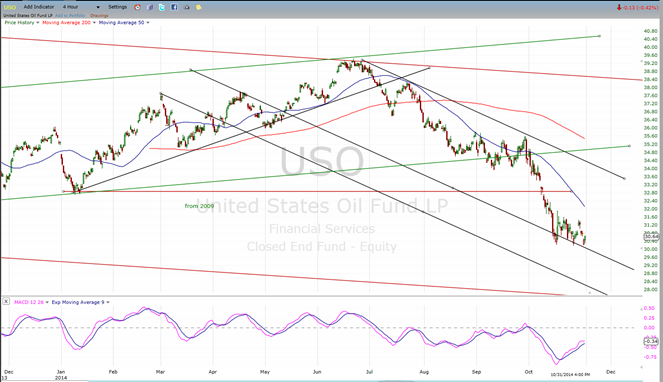Click the camera snapshot icon
This screenshot has height=382, width=663.
(186, 7)
